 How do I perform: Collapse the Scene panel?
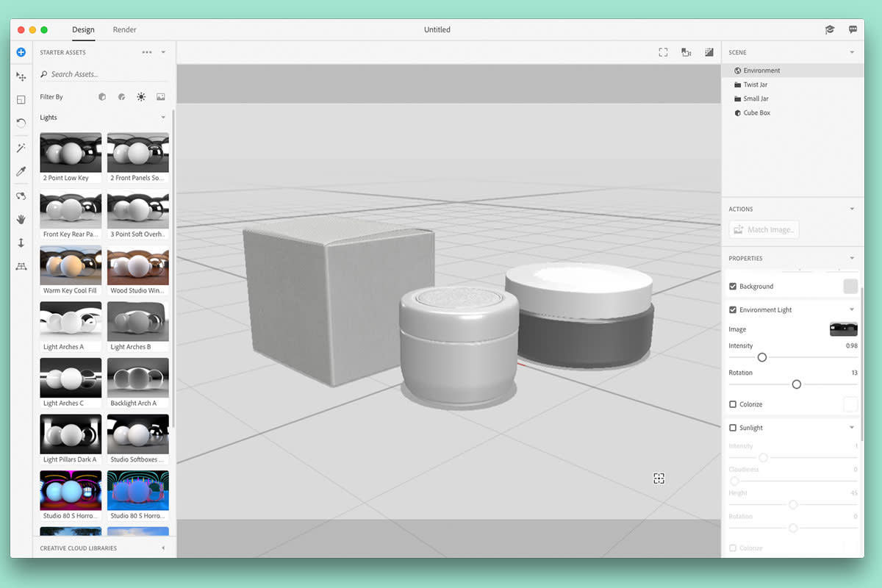852,52
